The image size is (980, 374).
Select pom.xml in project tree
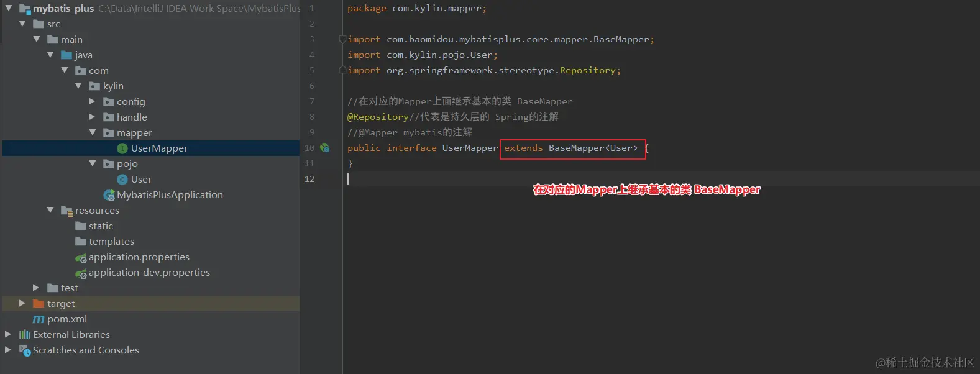[x=67, y=319]
